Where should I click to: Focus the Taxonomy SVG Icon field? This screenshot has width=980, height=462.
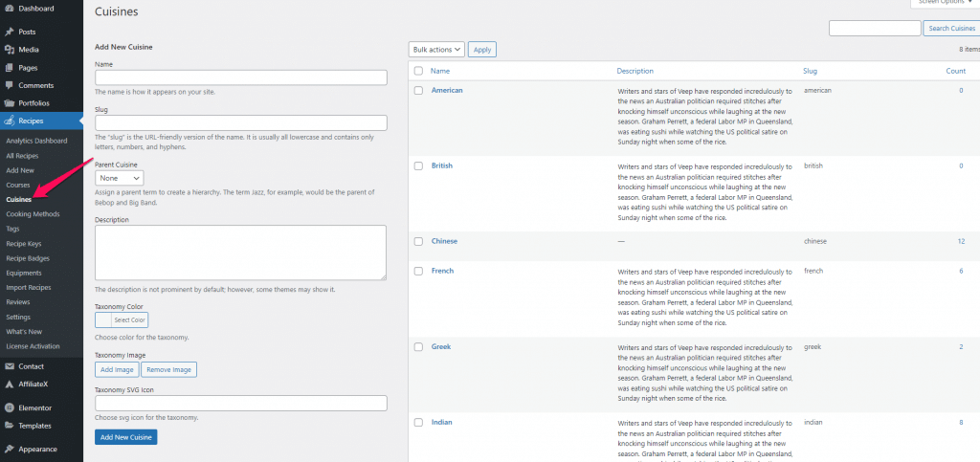(x=240, y=403)
